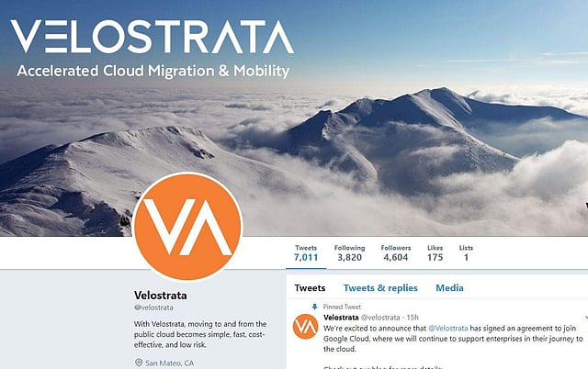Screen dimensions: 588x369
Task: Click the San Mateo, CA location text
Action: (169, 363)
